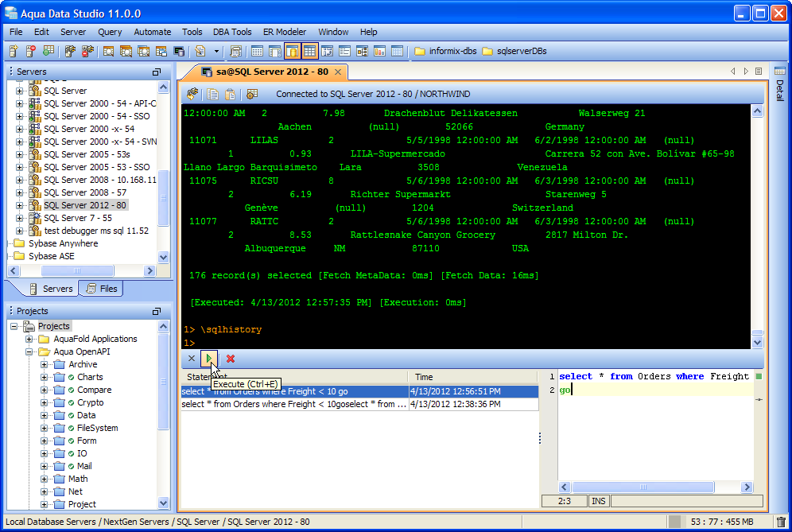
Task: Open the Query menu
Action: point(110,32)
